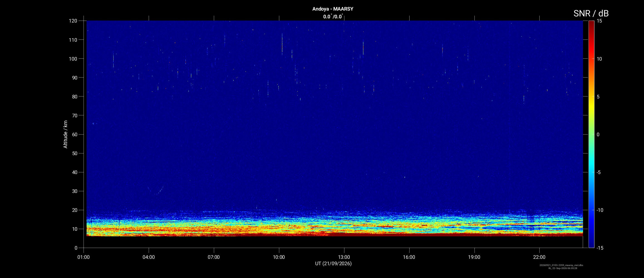Click the altitude tick label '110'
Image resolution: width=644 pixels, height=278 pixels.
click(x=73, y=40)
